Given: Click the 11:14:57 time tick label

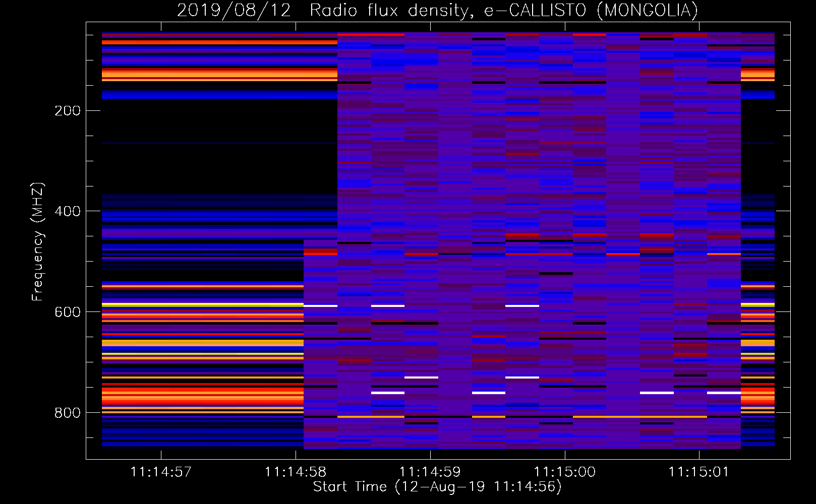Looking at the screenshot, I should coord(161,472).
